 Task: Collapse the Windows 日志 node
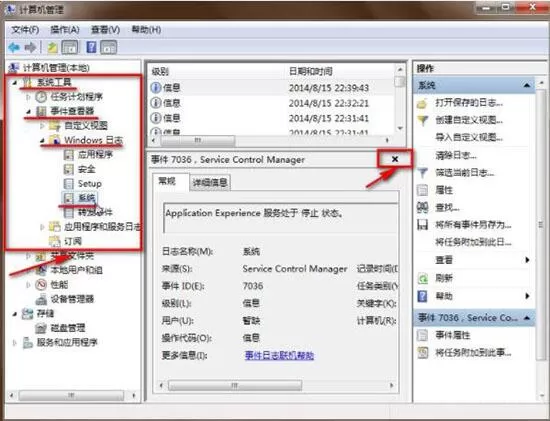coord(42,140)
